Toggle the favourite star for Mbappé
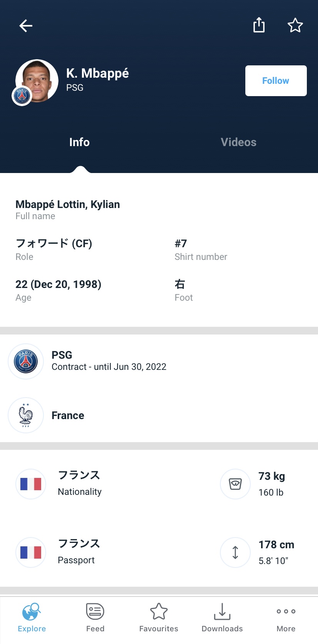The image size is (318, 644). 295,25
